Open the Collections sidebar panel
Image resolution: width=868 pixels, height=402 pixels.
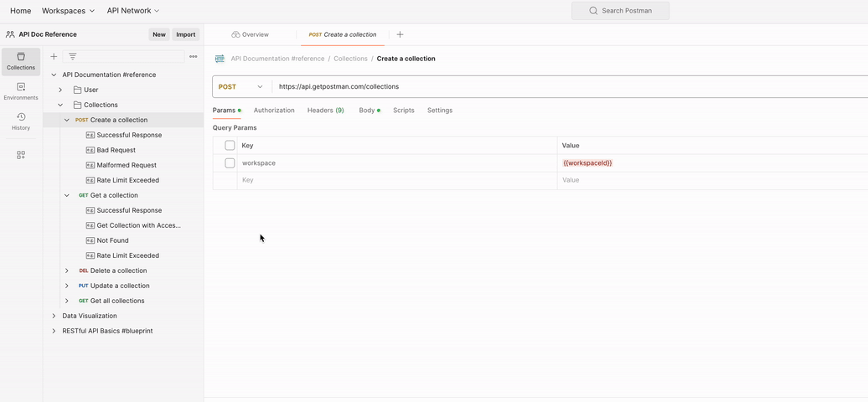coord(21,61)
